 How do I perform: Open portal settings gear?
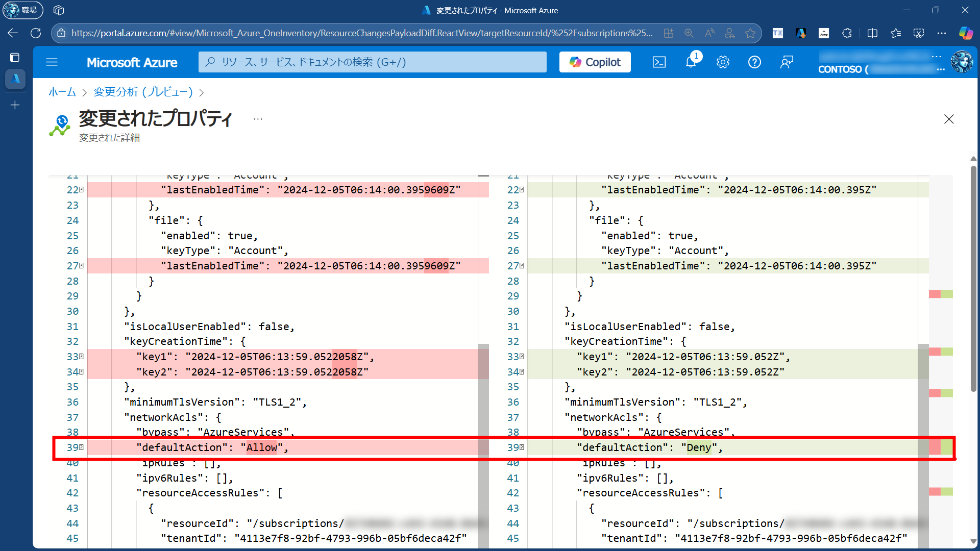click(723, 62)
